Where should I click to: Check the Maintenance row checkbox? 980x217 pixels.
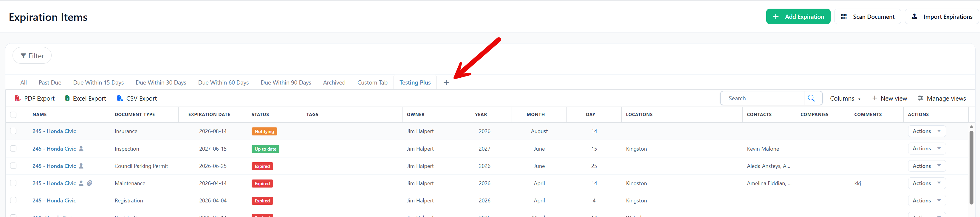pyautogui.click(x=13, y=183)
